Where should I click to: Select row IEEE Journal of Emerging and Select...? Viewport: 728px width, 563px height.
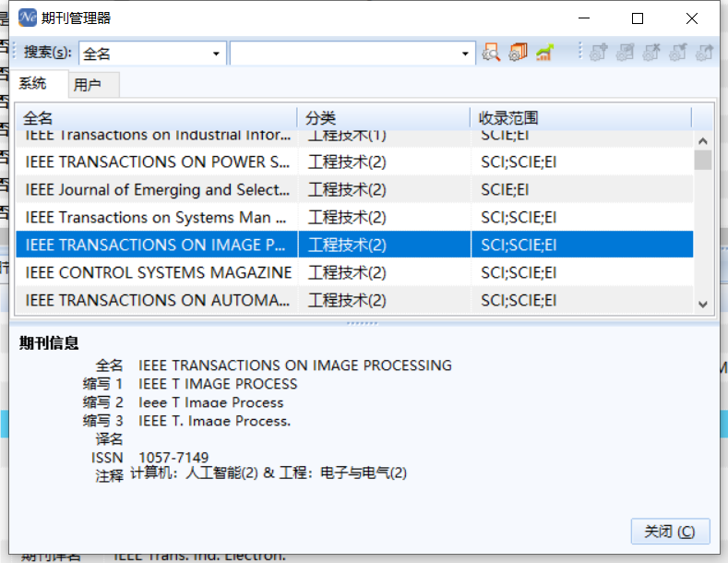pyautogui.click(x=354, y=189)
